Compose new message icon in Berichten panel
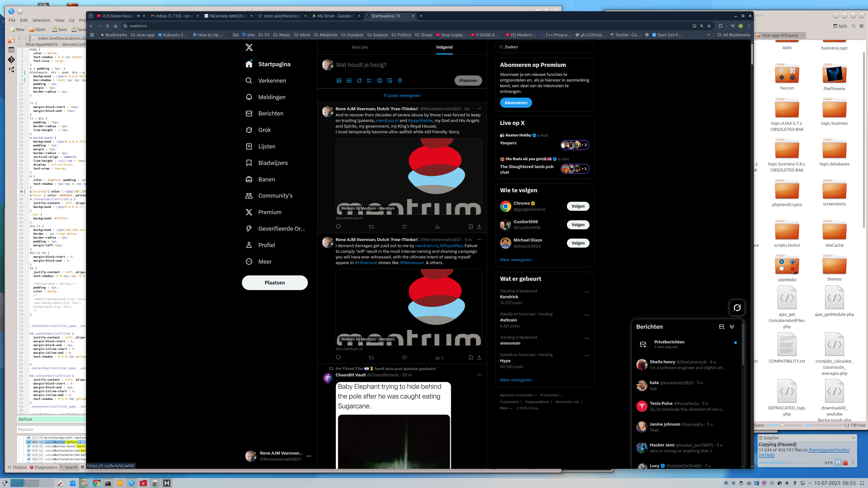 (722, 327)
